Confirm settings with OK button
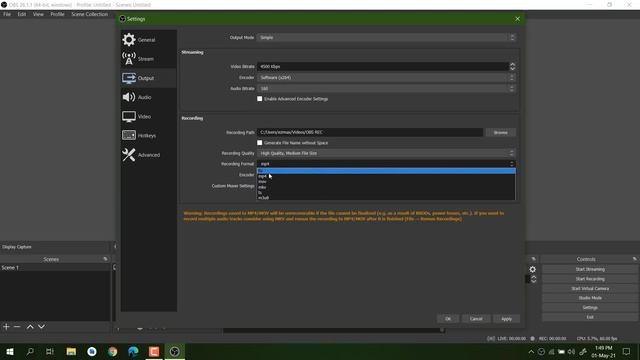The height and width of the screenshot is (360, 640). pyautogui.click(x=448, y=319)
